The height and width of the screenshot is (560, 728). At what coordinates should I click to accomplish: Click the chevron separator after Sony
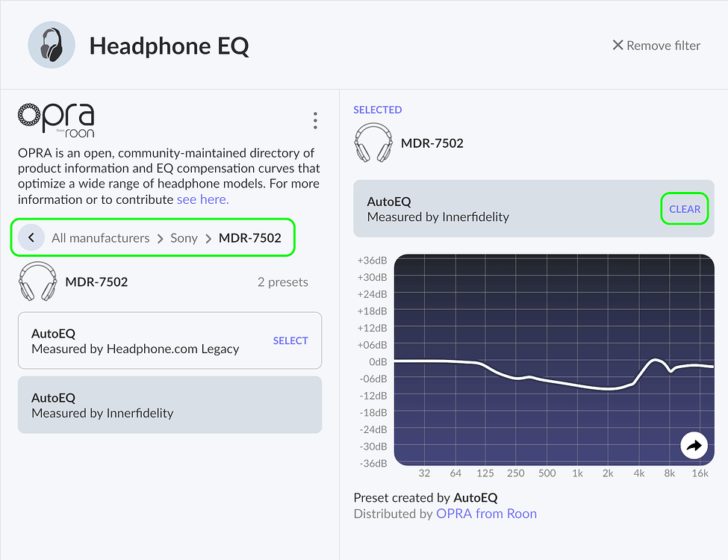[x=208, y=238]
